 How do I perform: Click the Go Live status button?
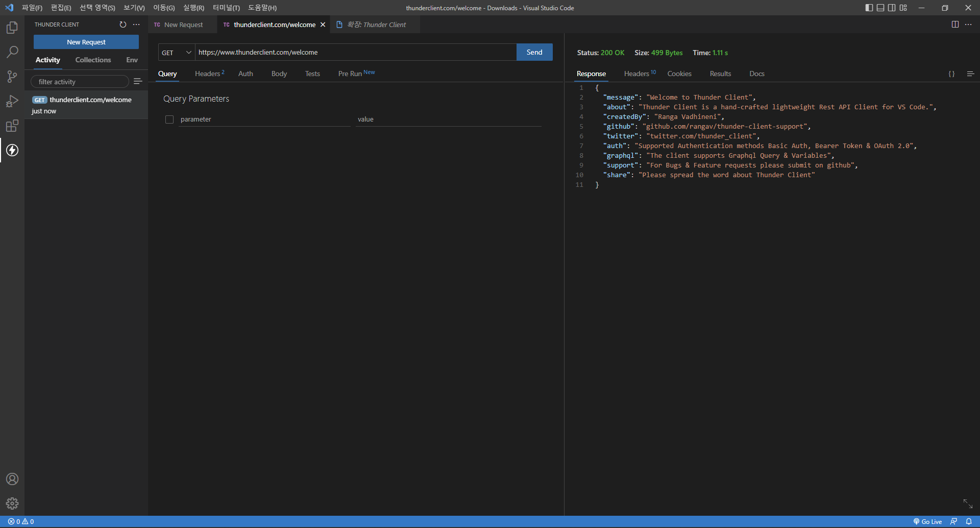point(927,521)
